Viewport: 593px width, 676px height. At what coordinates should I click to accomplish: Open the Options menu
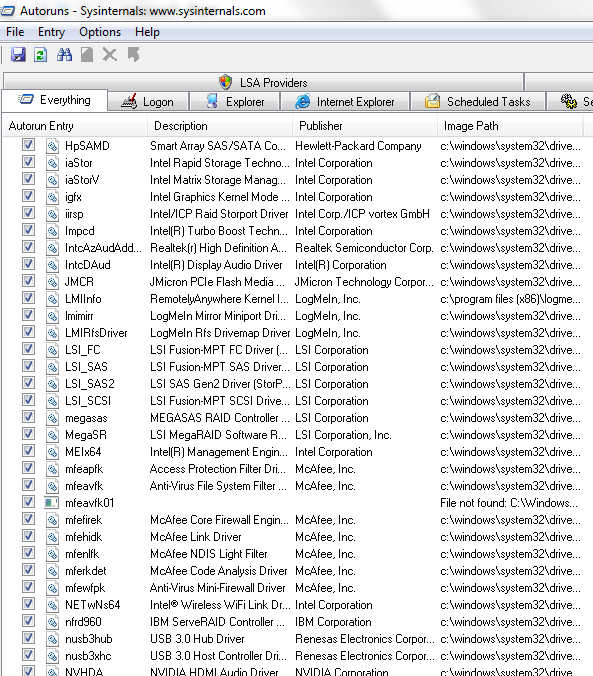[x=100, y=32]
